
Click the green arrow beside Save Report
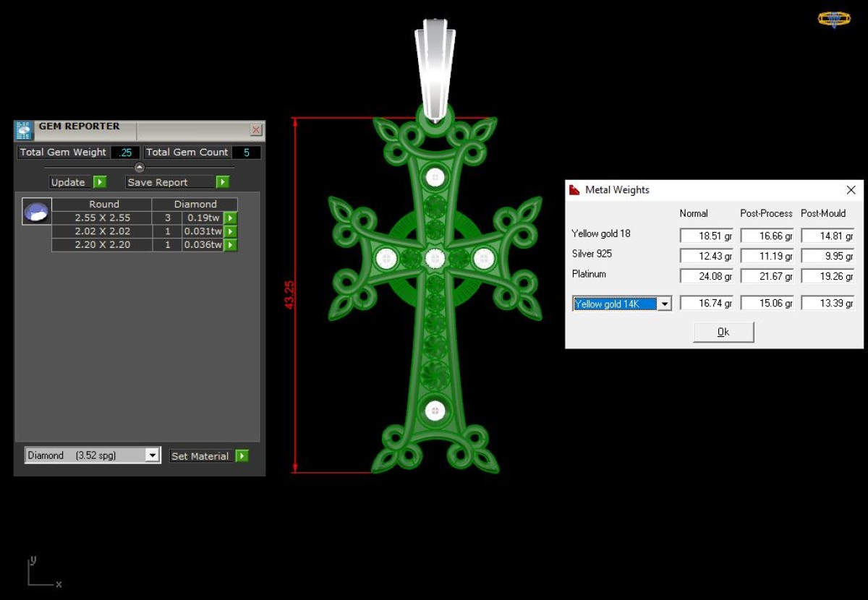[223, 182]
